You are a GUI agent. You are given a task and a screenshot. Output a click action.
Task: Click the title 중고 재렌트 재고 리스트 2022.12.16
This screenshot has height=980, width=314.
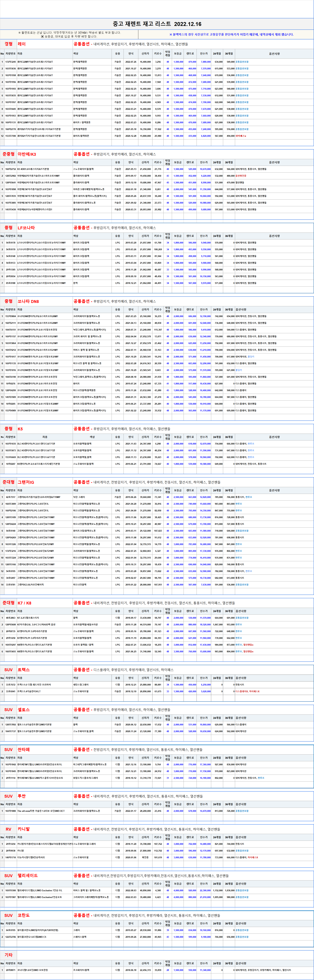(157, 24)
